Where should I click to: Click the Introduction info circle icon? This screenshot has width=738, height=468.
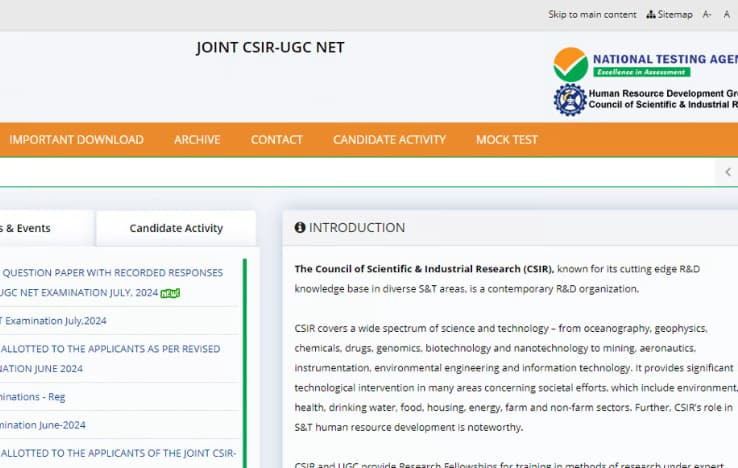[x=300, y=227]
